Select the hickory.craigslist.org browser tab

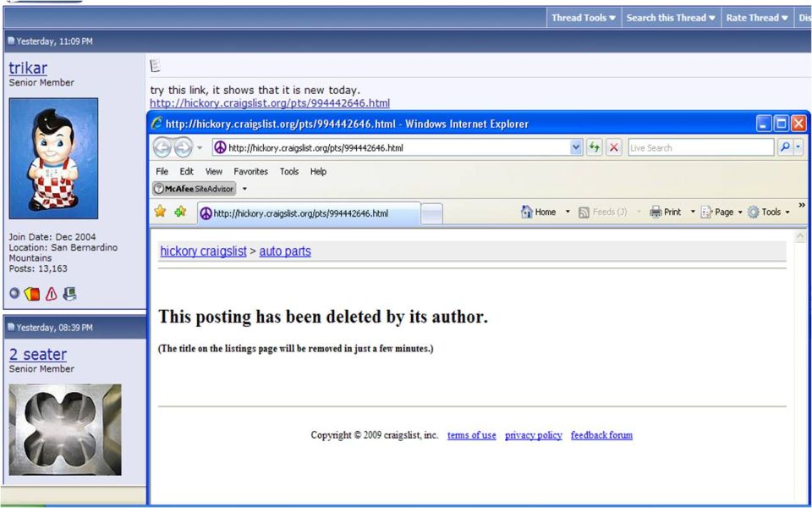[310, 213]
